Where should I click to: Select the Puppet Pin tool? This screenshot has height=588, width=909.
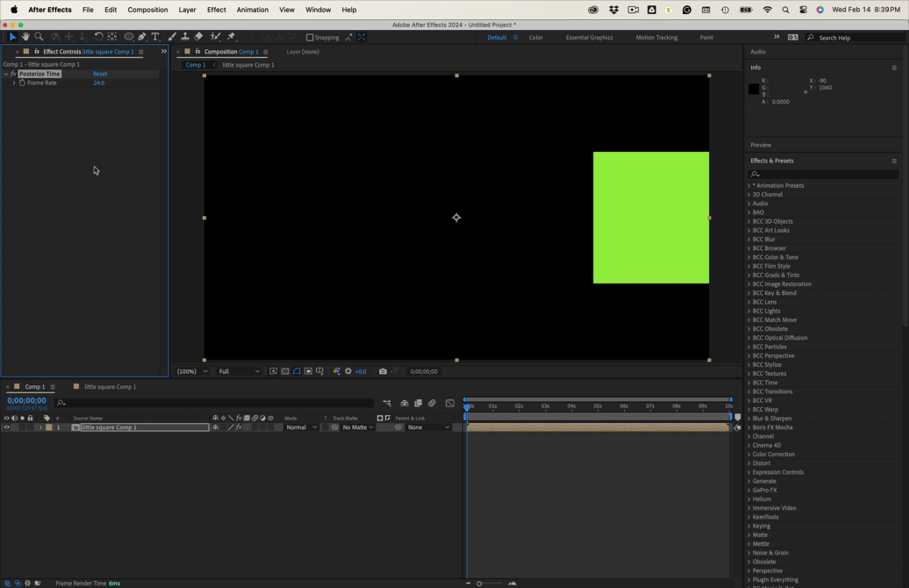tap(232, 37)
